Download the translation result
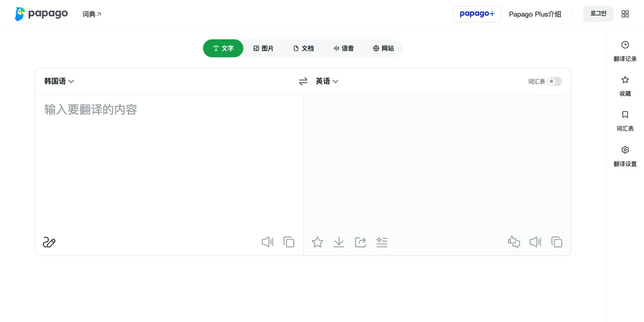Image resolution: width=644 pixels, height=322 pixels. (339, 242)
